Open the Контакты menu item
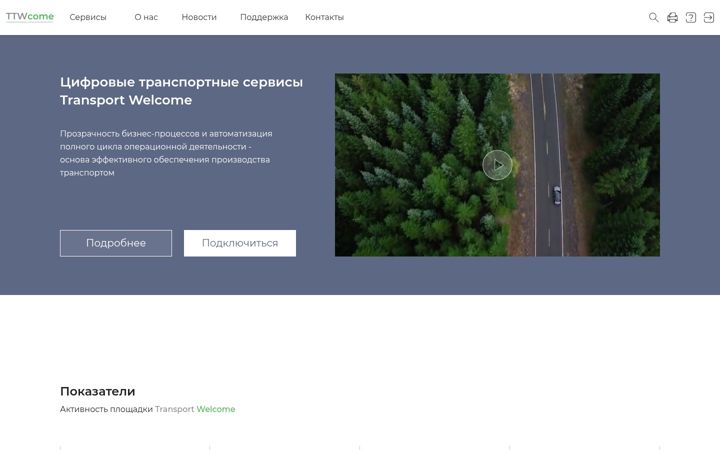The height and width of the screenshot is (450, 720). coord(324,17)
